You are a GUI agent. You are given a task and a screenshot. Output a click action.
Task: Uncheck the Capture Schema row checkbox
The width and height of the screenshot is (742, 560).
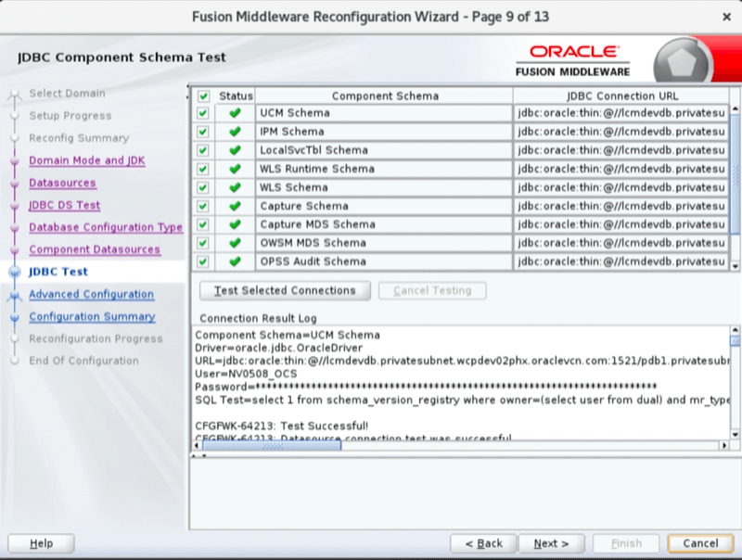coord(203,206)
